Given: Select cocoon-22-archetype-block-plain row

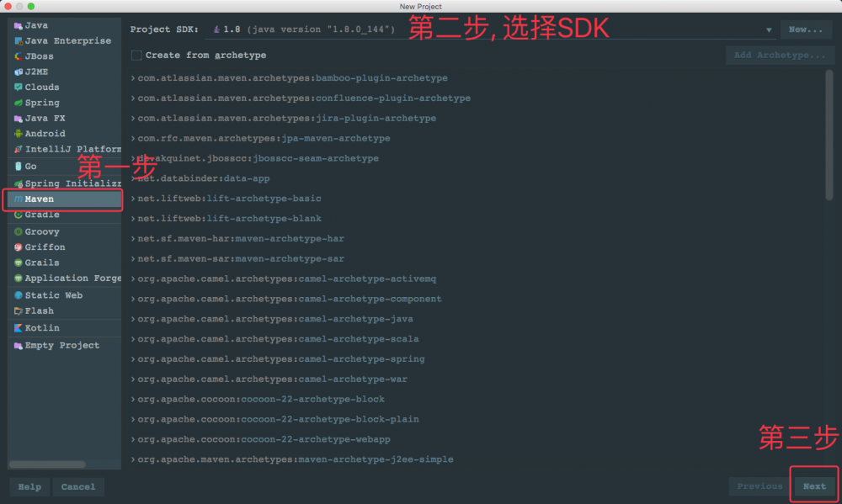Looking at the screenshot, I should tap(477, 419).
